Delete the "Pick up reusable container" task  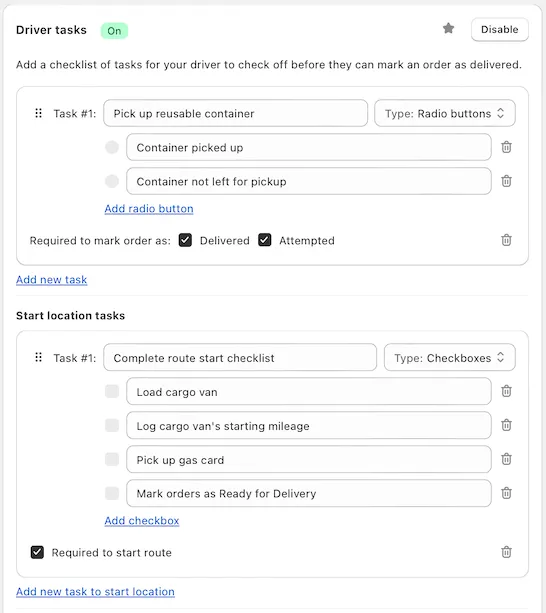click(x=506, y=240)
